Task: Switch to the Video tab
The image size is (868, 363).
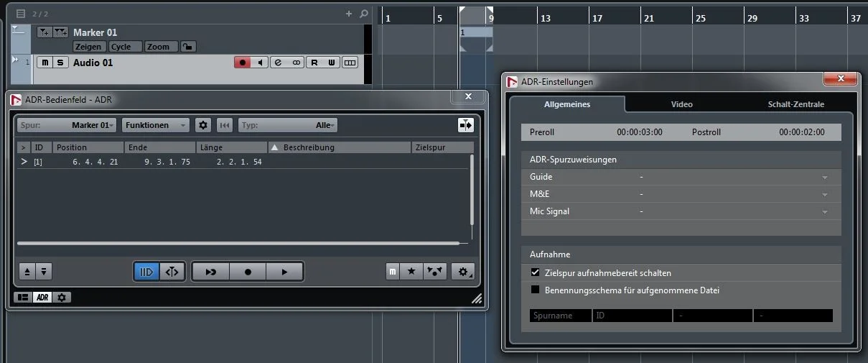Action: (682, 104)
